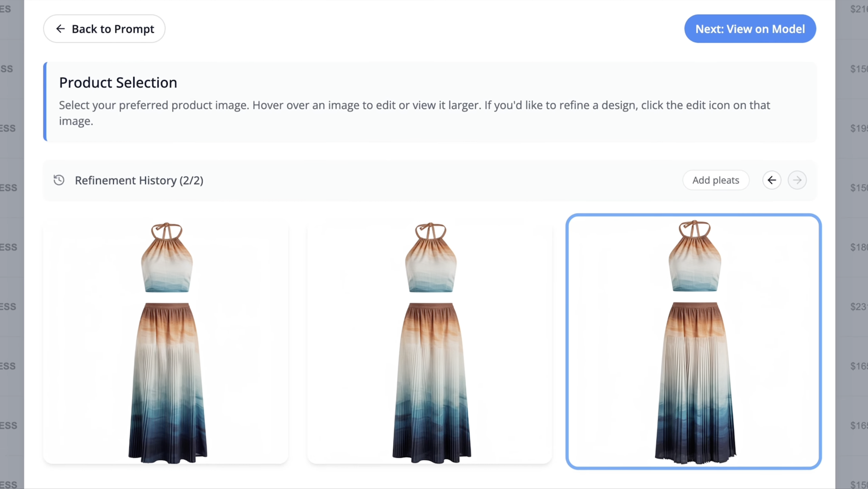Click the disabled next refinement arrow
868x489 pixels.
click(797, 180)
